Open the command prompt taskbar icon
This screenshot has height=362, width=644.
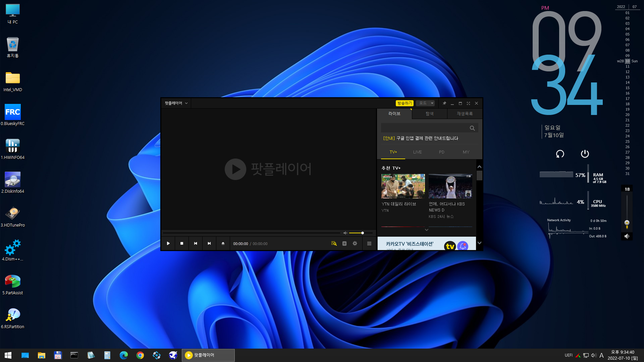[x=74, y=355]
